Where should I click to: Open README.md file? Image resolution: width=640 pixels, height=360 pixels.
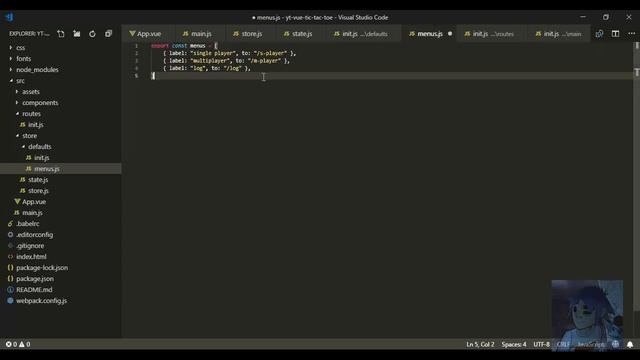[34, 290]
